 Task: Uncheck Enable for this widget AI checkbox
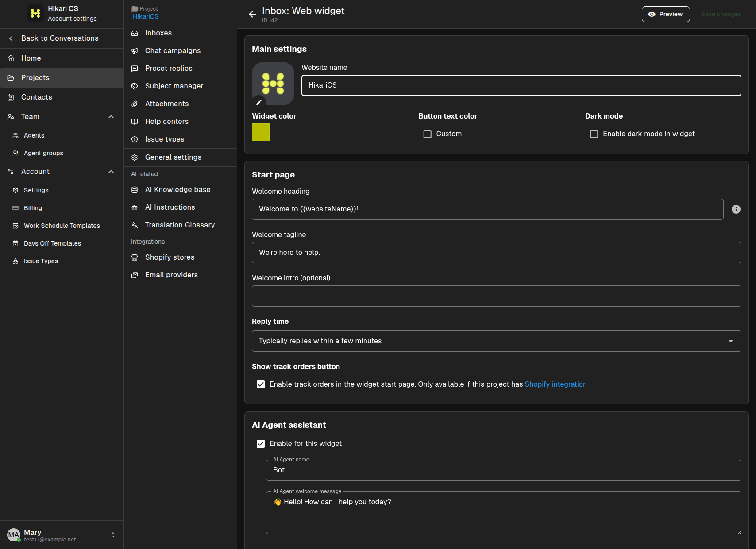pyautogui.click(x=261, y=444)
